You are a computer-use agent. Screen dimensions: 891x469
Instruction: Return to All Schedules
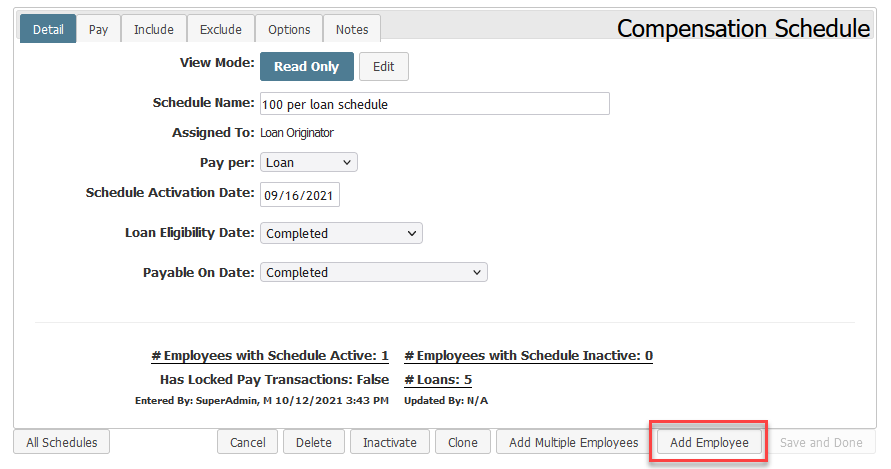pyautogui.click(x=62, y=442)
